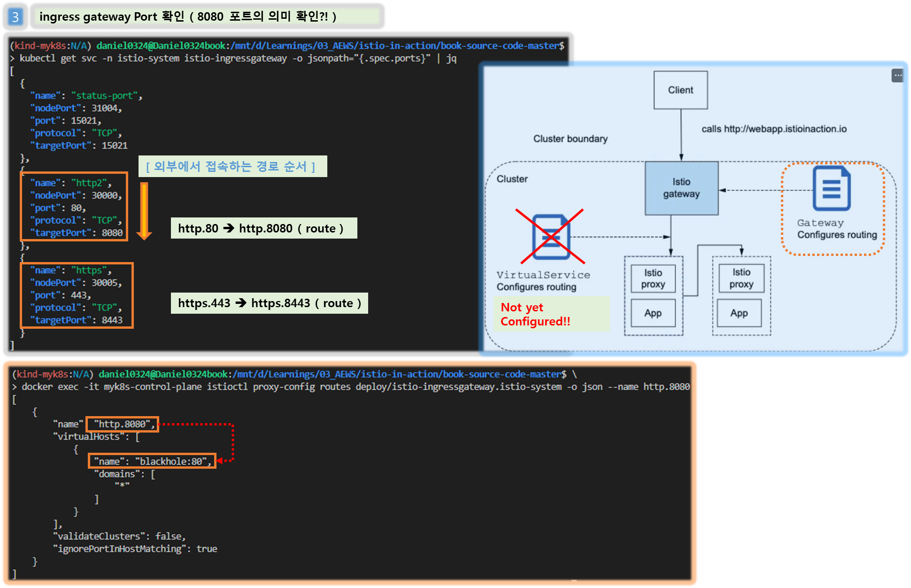Click the "protocol": "TCP" line under https
This screenshot has height=588, width=911.
pos(76,308)
